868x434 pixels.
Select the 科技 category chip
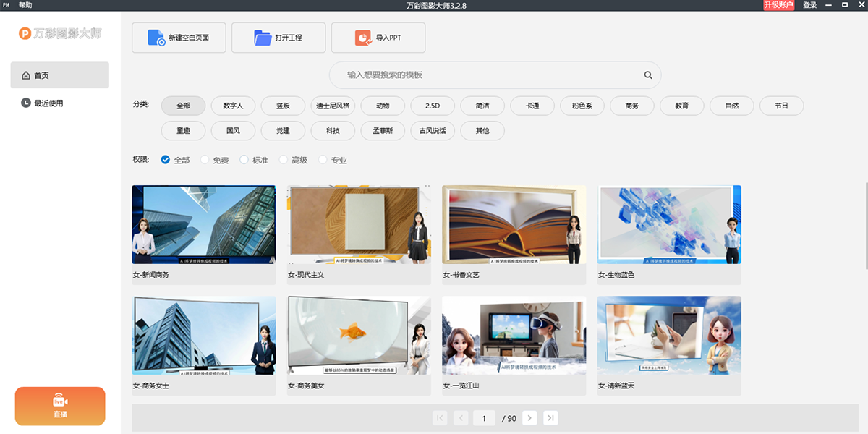tap(332, 131)
